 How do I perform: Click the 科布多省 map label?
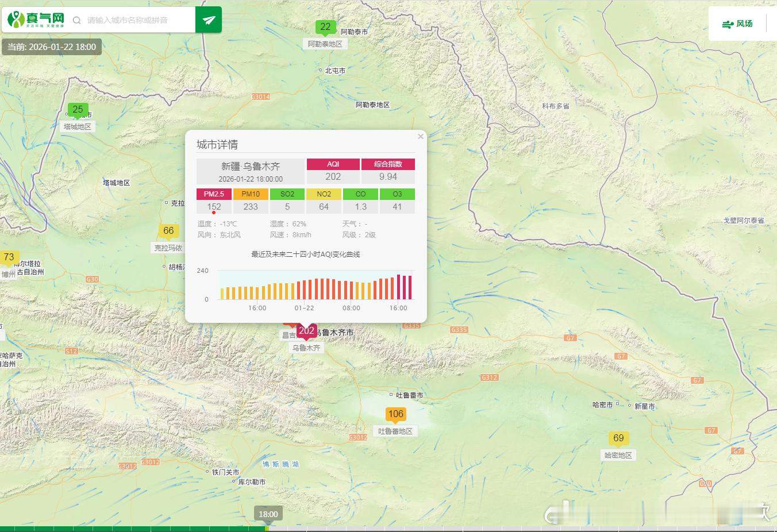pos(556,106)
